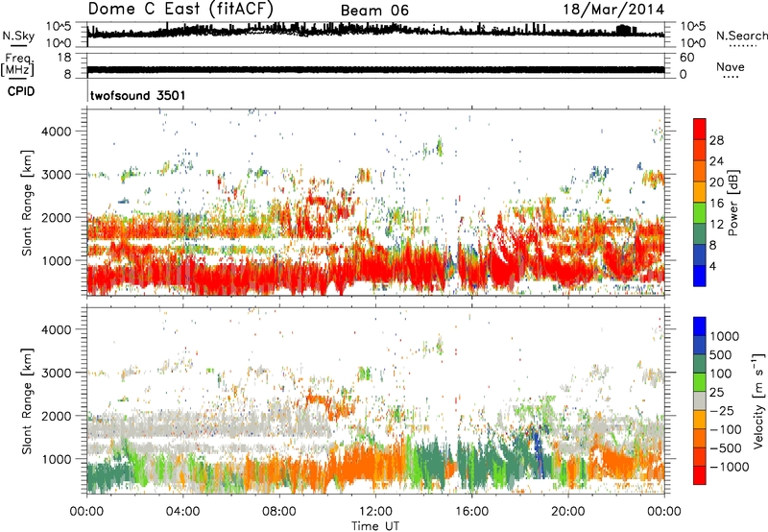Click the "Nave" legend label
This screenshot has width=768, height=532.
click(x=731, y=67)
